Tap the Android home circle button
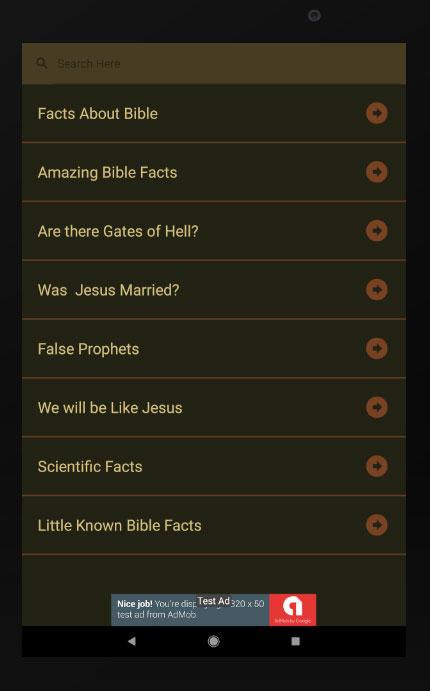The width and height of the screenshot is (430, 691). point(214,641)
